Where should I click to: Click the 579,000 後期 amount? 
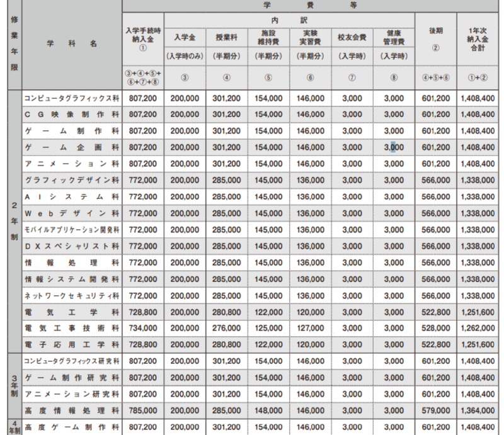pos(435,410)
